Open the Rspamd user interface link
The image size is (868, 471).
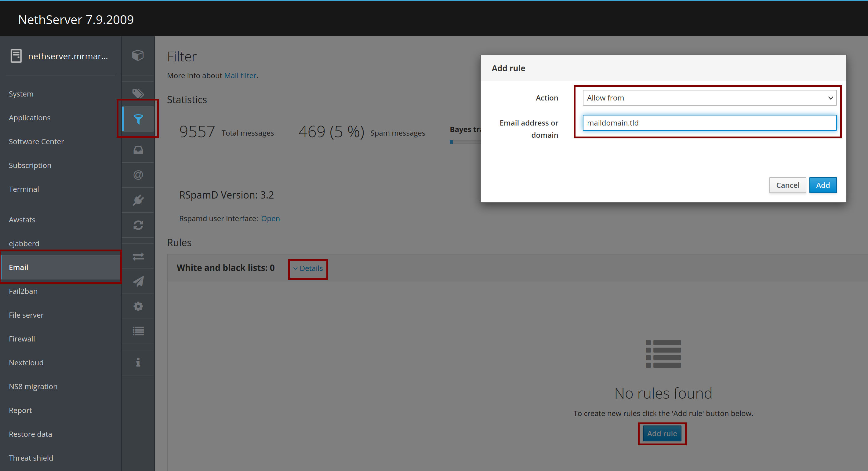coord(270,218)
